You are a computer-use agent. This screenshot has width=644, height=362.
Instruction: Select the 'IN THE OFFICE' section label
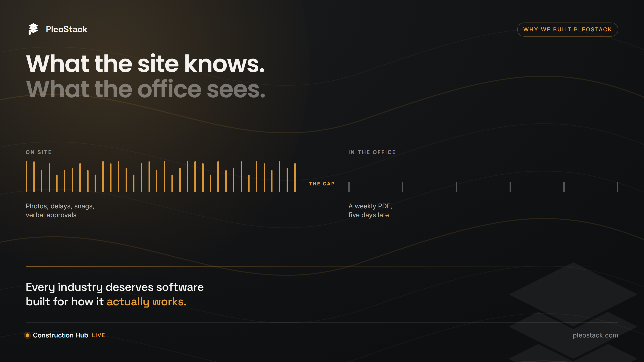point(372,152)
